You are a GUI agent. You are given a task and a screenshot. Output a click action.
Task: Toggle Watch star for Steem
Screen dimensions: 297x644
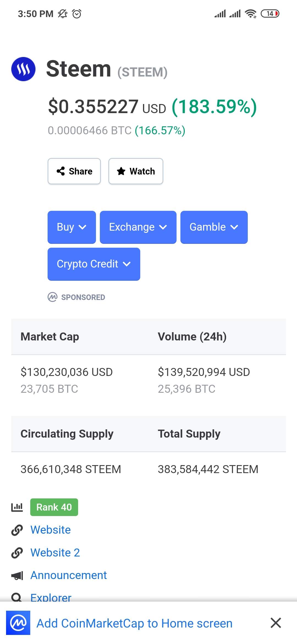[136, 171]
